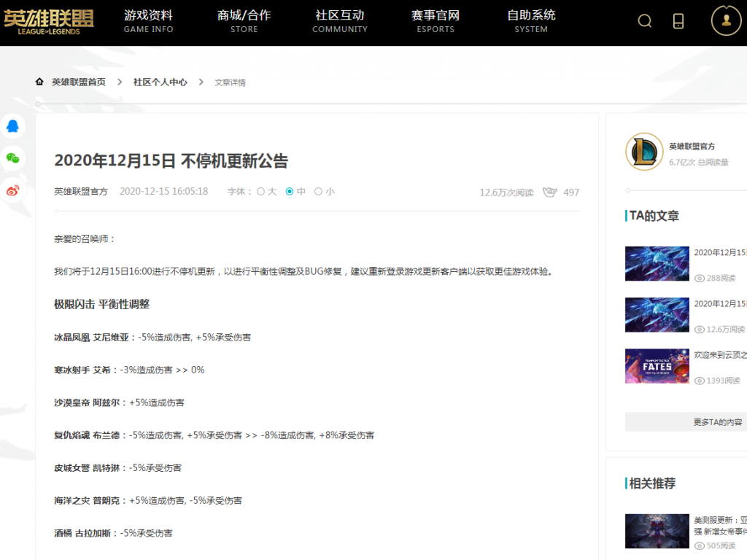Click eye icon beside 1393阅读
This screenshot has width=747, height=560.
pyautogui.click(x=699, y=381)
